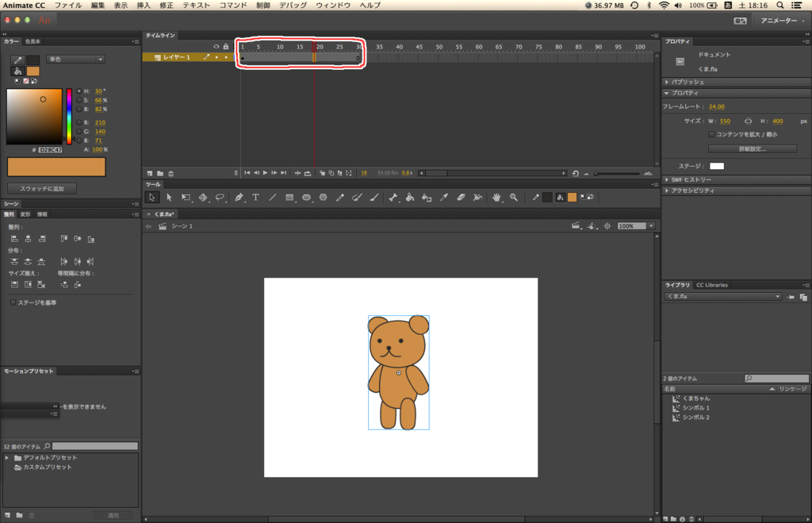Image resolution: width=812 pixels, height=523 pixels.
Task: Open the ファイル menu
Action: pyautogui.click(x=68, y=6)
